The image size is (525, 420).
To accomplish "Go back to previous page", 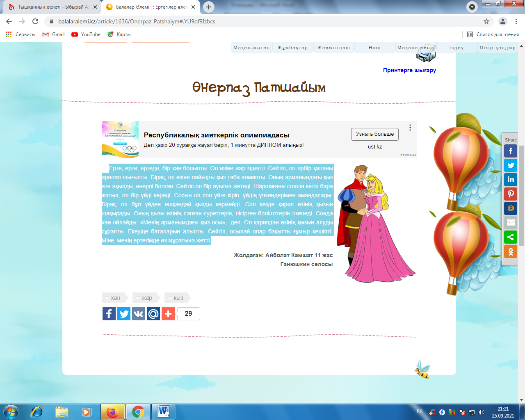I will [9, 21].
